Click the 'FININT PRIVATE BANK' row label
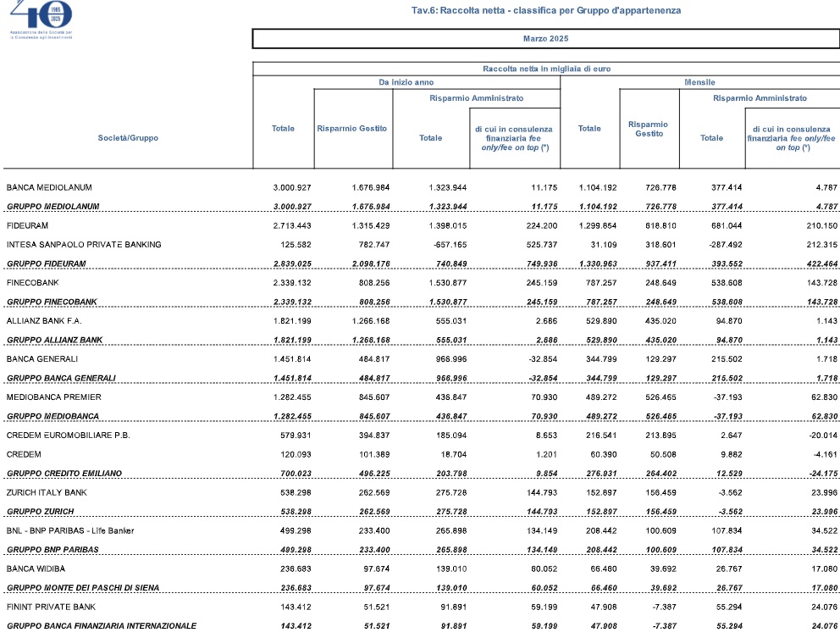The height and width of the screenshot is (638, 840). coord(51,607)
